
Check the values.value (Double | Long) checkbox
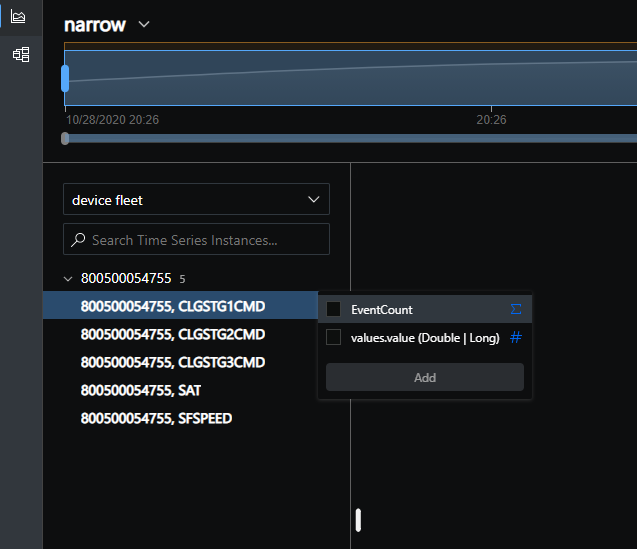tap(334, 337)
